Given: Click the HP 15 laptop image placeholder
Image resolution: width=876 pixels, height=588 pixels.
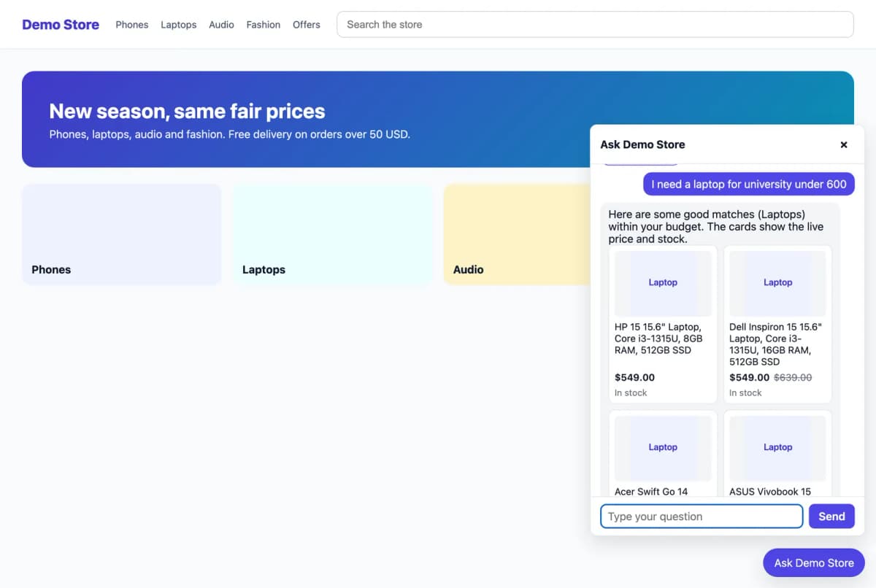Looking at the screenshot, I should click(x=663, y=283).
